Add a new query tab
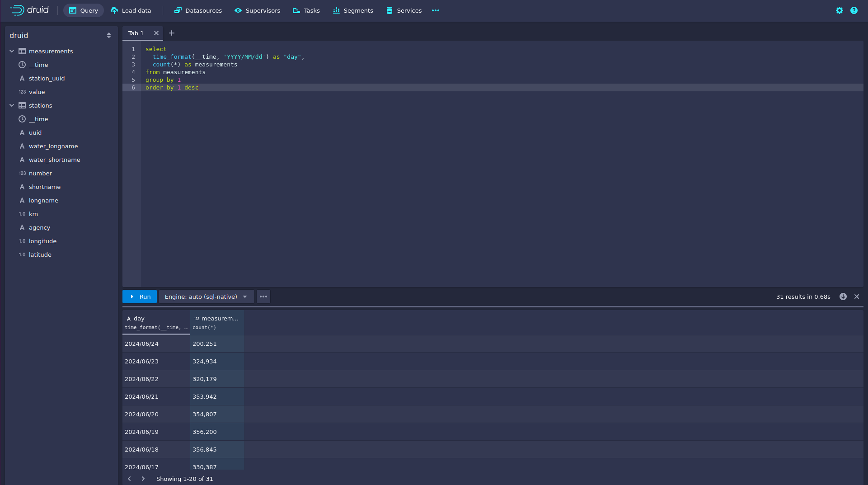This screenshot has width=868, height=485. 172,33
